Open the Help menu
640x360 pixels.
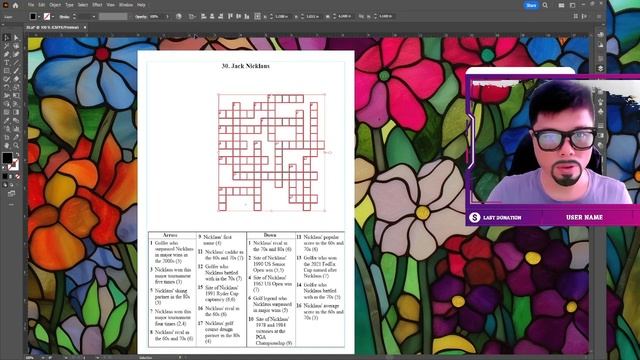point(141,5)
